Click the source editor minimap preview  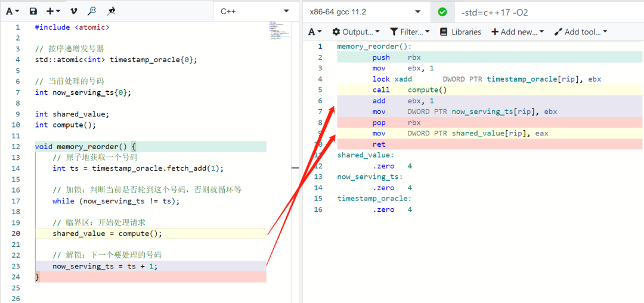[x=280, y=31]
